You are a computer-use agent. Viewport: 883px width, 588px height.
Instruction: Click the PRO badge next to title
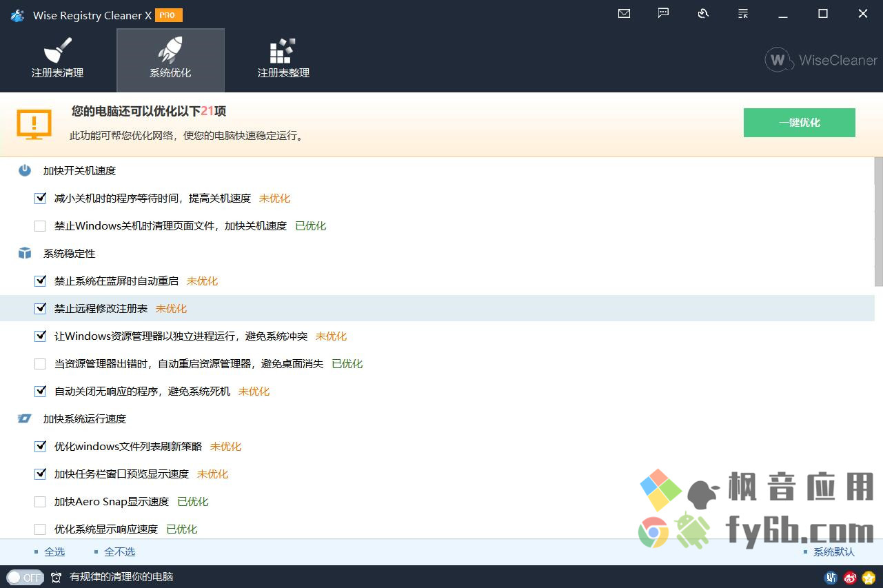(x=169, y=14)
